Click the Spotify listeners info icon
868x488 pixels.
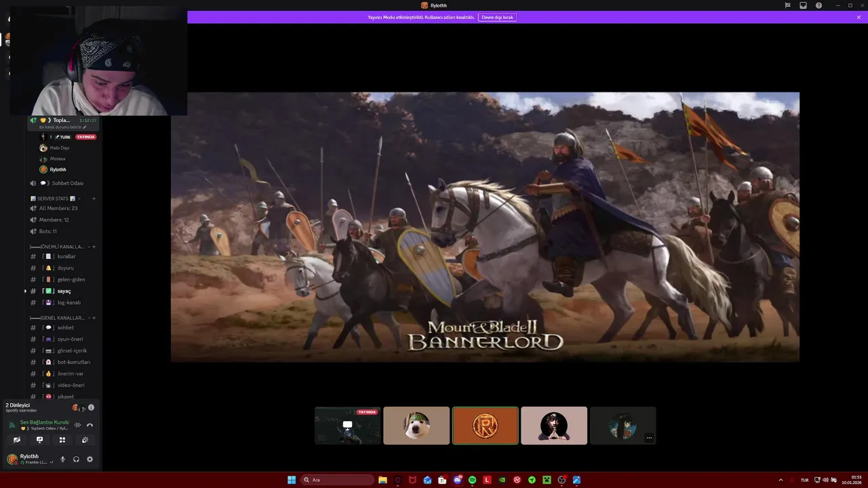(x=91, y=407)
